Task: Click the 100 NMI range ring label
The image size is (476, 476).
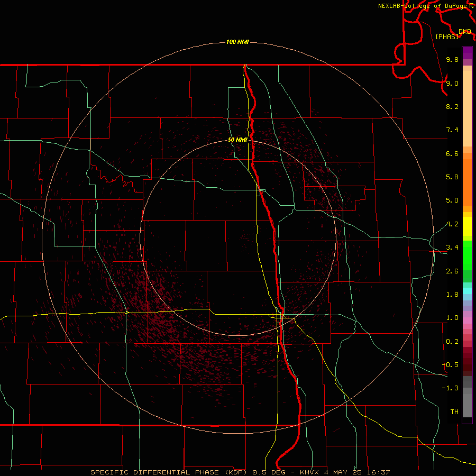Action: 237,42
